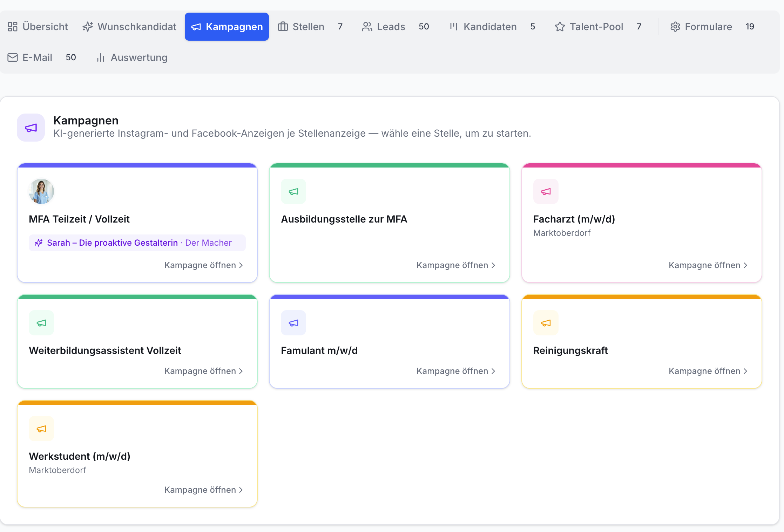
Task: Click the megaphone icon in Kampagnen tab
Action: [196, 27]
